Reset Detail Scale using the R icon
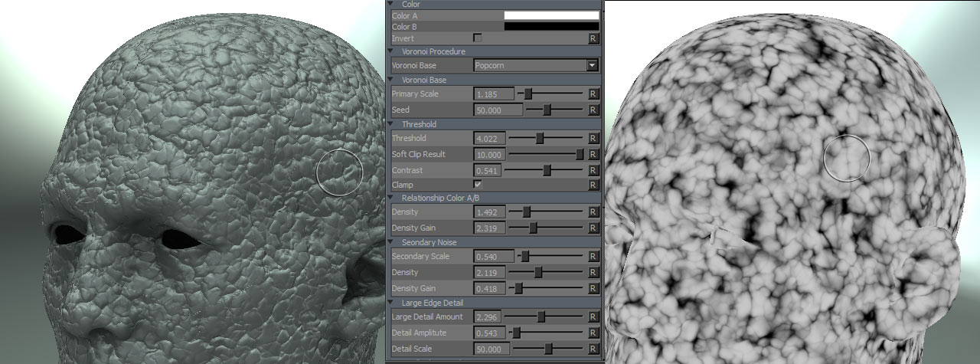Image resolution: width=980 pixels, height=364 pixels. 593,349
